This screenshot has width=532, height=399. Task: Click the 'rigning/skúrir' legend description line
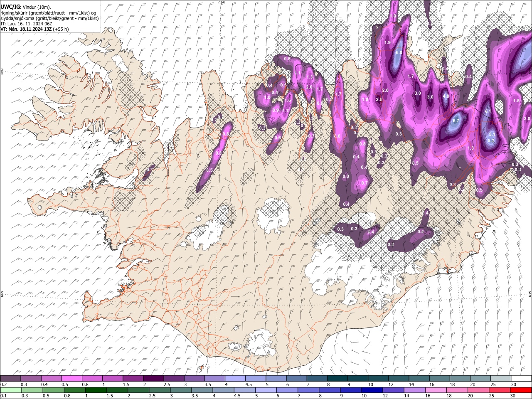[x=48, y=13]
